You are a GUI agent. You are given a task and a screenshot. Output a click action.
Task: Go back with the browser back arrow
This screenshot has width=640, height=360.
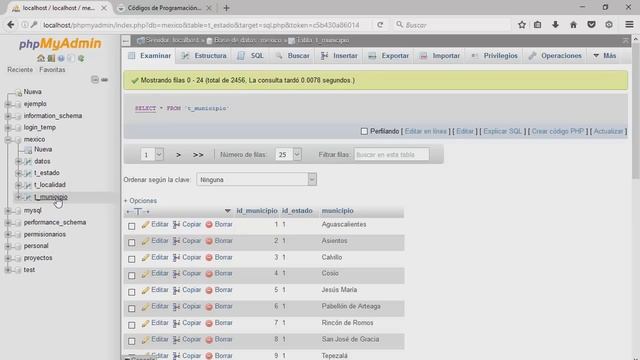point(11,25)
